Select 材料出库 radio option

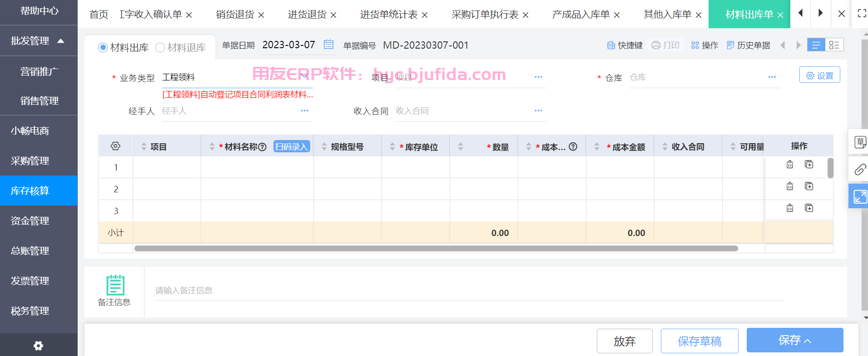click(x=103, y=47)
